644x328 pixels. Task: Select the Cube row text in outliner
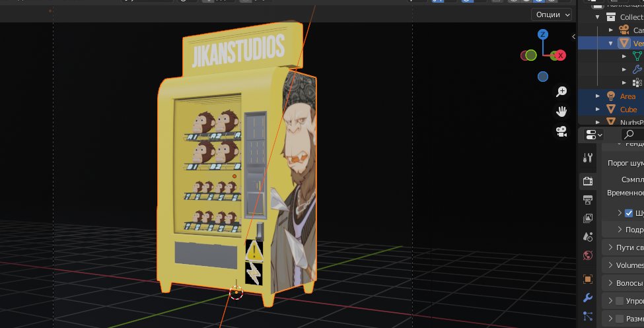(x=628, y=110)
